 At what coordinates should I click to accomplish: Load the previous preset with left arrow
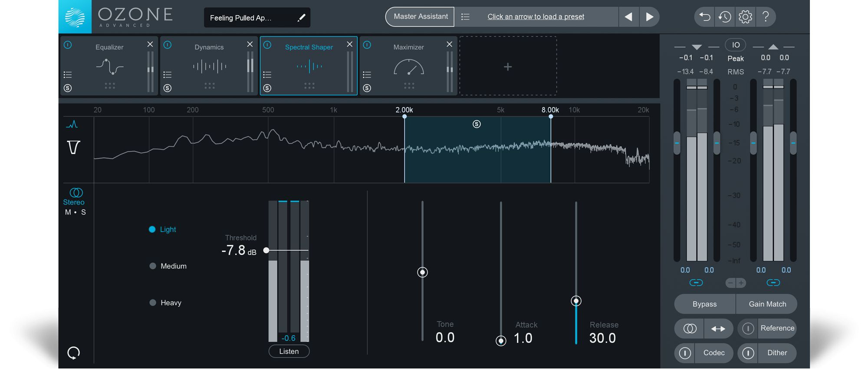coord(628,17)
